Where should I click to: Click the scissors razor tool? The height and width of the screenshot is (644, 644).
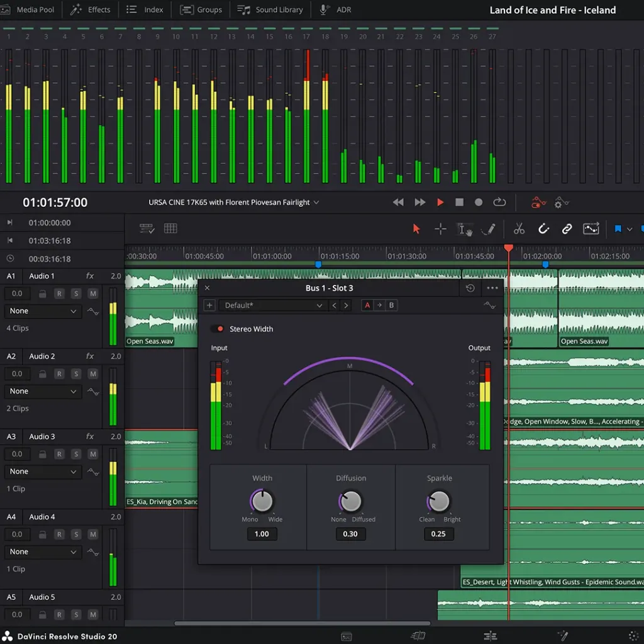(519, 229)
